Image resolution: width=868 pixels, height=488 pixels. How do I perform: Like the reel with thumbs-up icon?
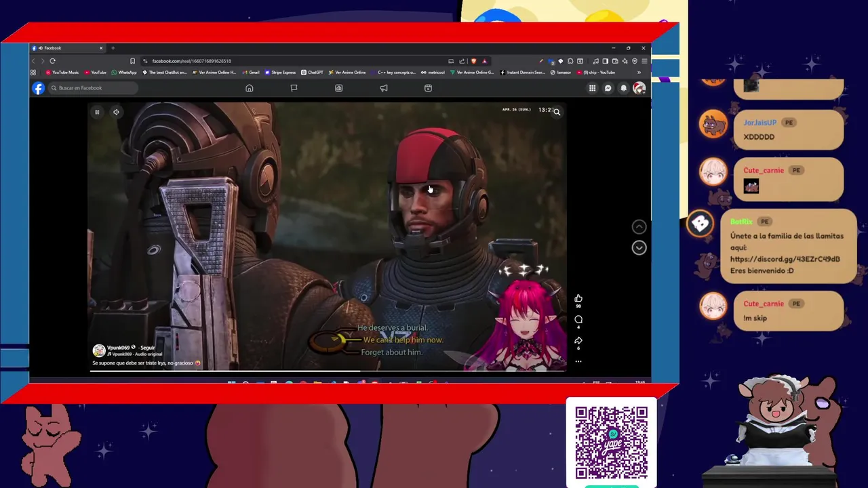[x=578, y=298]
